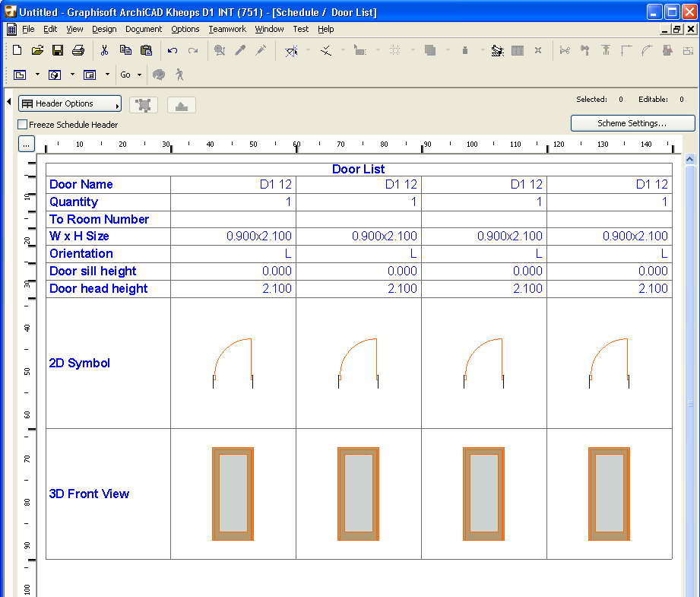Open the Teamwork menu
Viewport: 700px width, 597px height.
click(227, 29)
